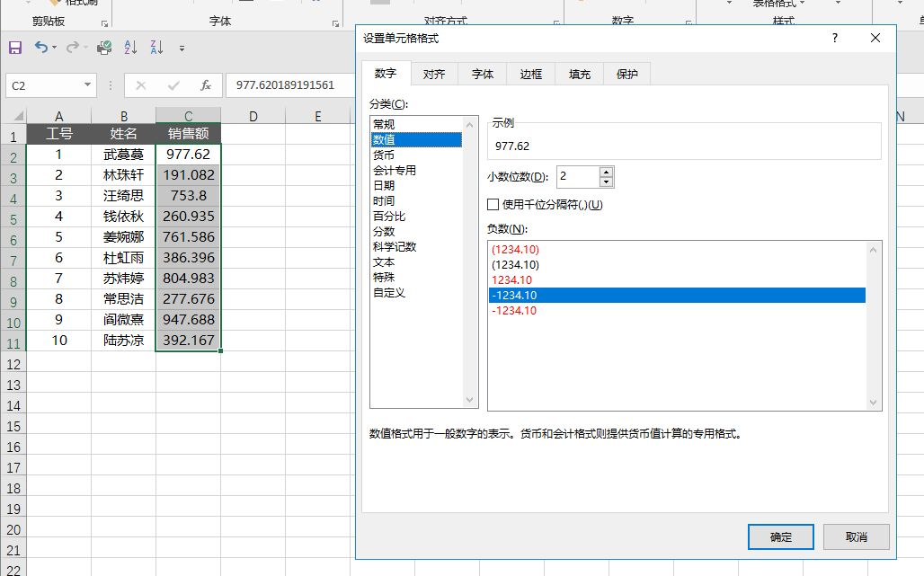
Task: Click the 确定 button
Action: tap(780, 536)
